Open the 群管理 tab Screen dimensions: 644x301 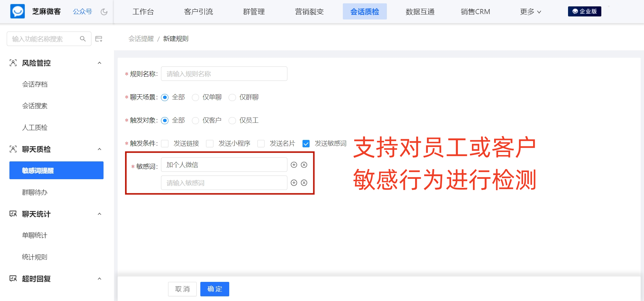[x=254, y=12]
